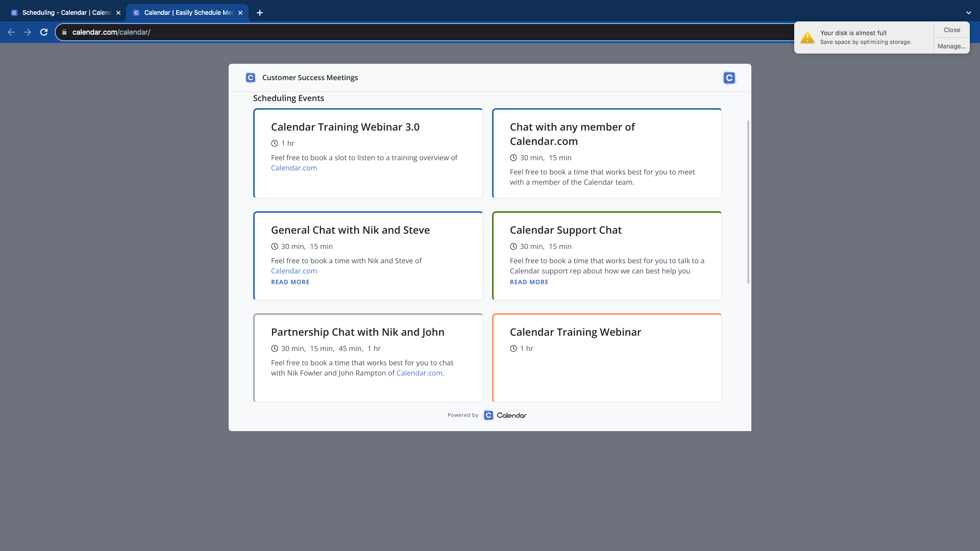Click Calendar.com link in Webinar 3.0 card
Viewport: 980px width, 551px height.
(294, 168)
